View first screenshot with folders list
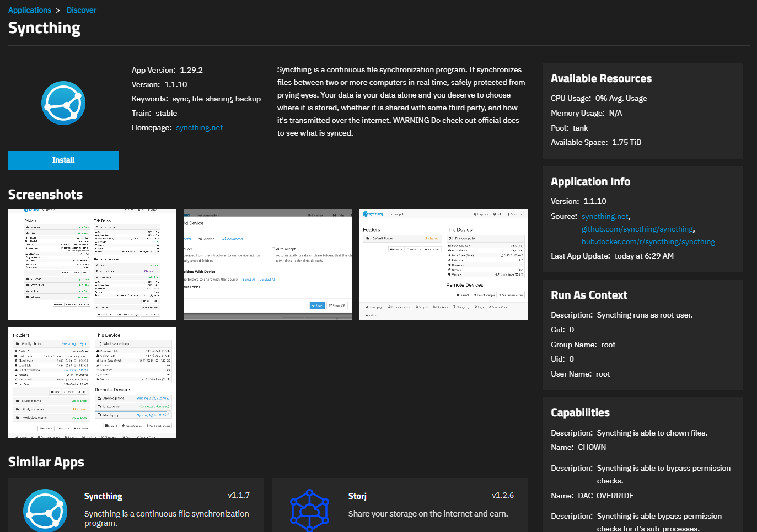Viewport: 757px width, 532px height. coord(92,265)
